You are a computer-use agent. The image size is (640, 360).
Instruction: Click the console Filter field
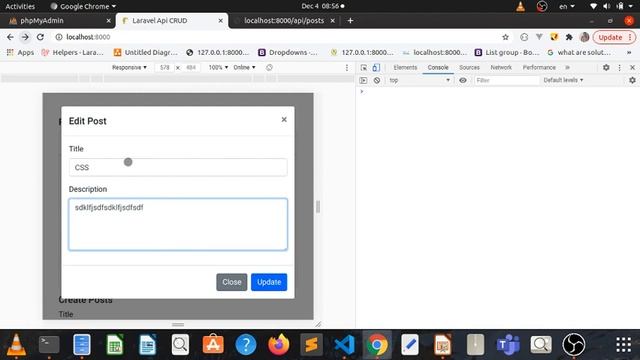coord(507,80)
